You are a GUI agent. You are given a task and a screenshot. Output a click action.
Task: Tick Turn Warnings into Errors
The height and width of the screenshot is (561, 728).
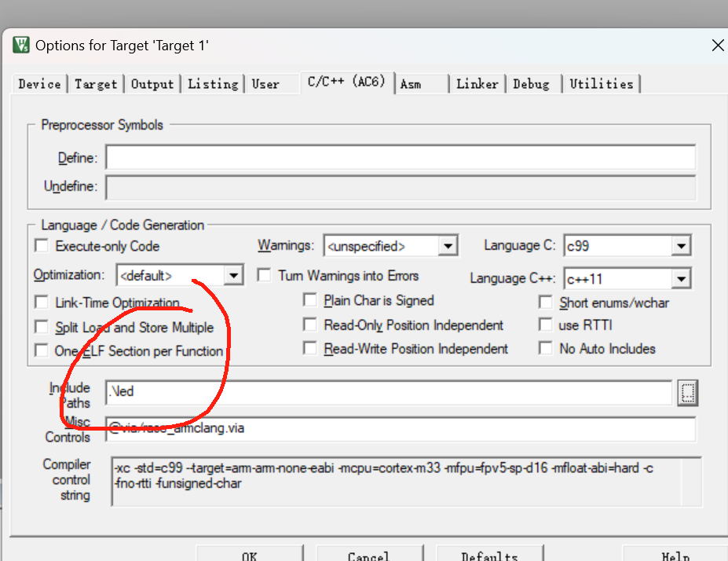(264, 275)
